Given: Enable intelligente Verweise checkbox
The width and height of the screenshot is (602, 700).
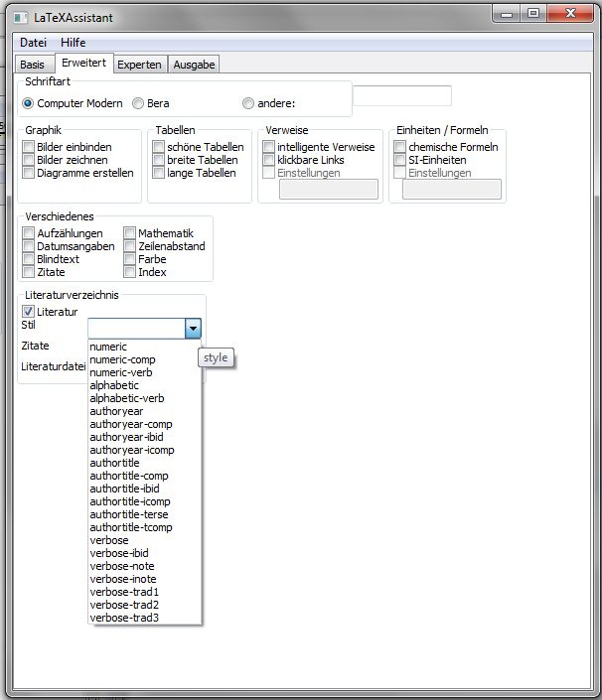Looking at the screenshot, I should click(x=269, y=147).
